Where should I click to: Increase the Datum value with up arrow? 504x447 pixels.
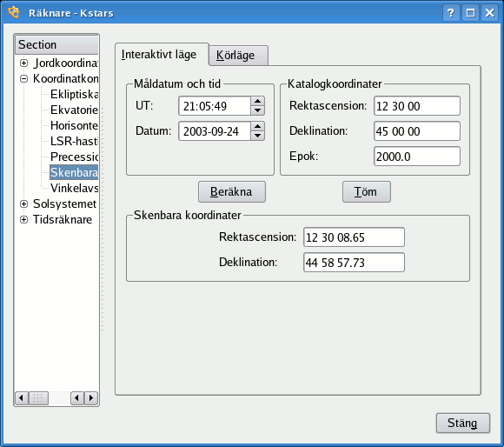pos(257,126)
